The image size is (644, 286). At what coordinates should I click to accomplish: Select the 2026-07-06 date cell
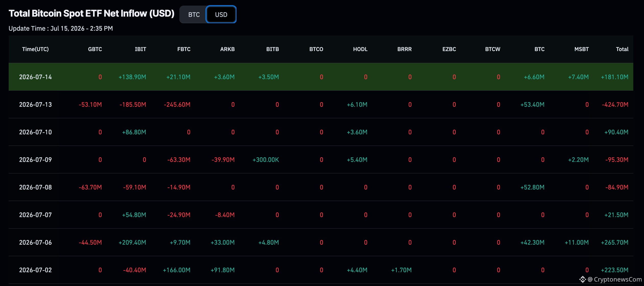pos(35,242)
